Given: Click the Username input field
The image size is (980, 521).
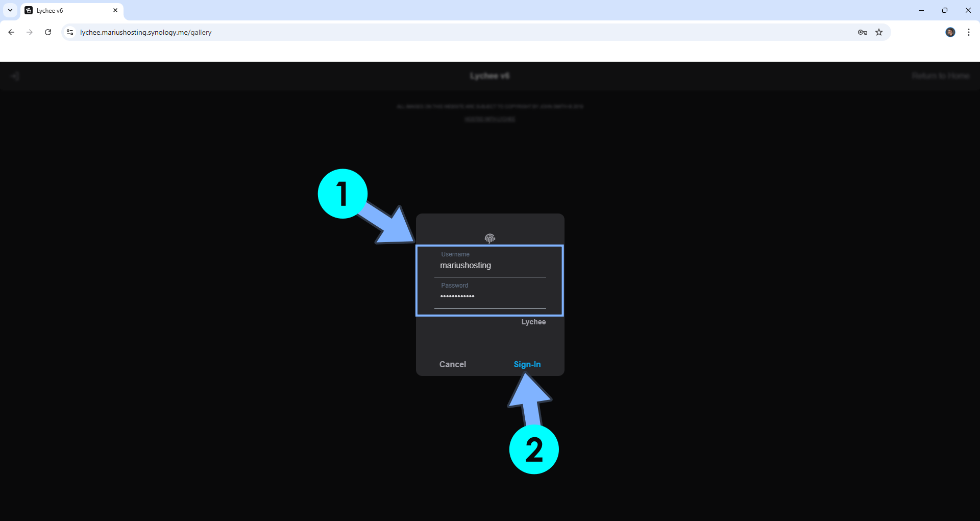Looking at the screenshot, I should (490, 265).
